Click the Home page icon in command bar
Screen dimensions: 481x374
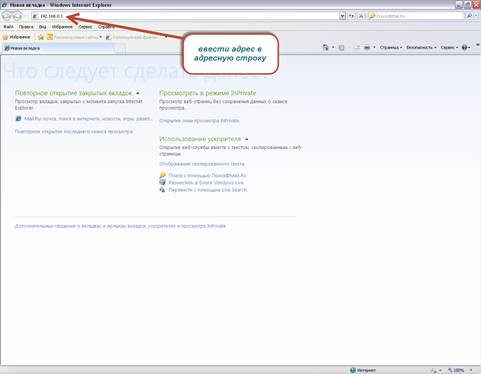point(326,48)
